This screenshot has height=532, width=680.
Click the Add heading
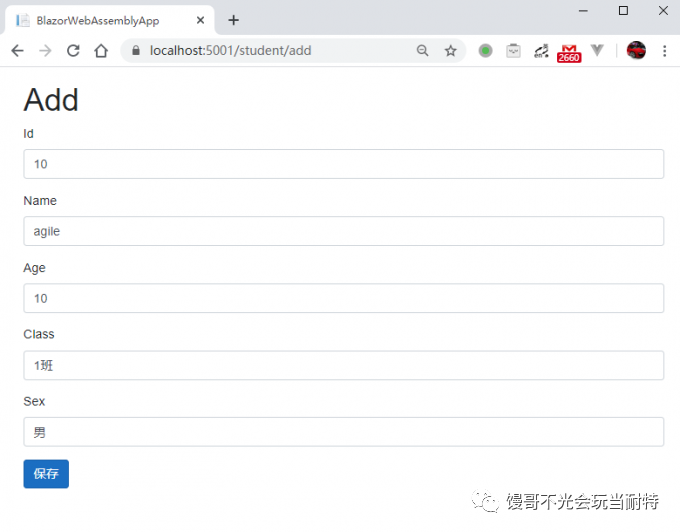(x=51, y=100)
